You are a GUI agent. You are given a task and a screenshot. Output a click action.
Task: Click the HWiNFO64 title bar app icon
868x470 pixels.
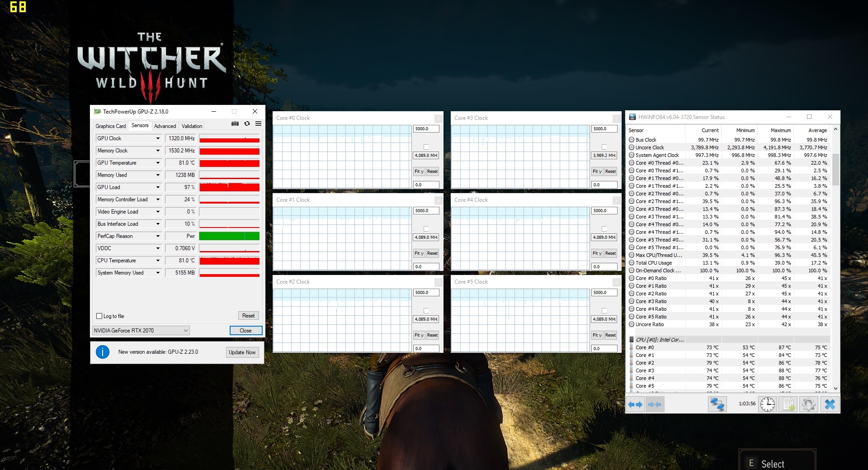pyautogui.click(x=632, y=117)
